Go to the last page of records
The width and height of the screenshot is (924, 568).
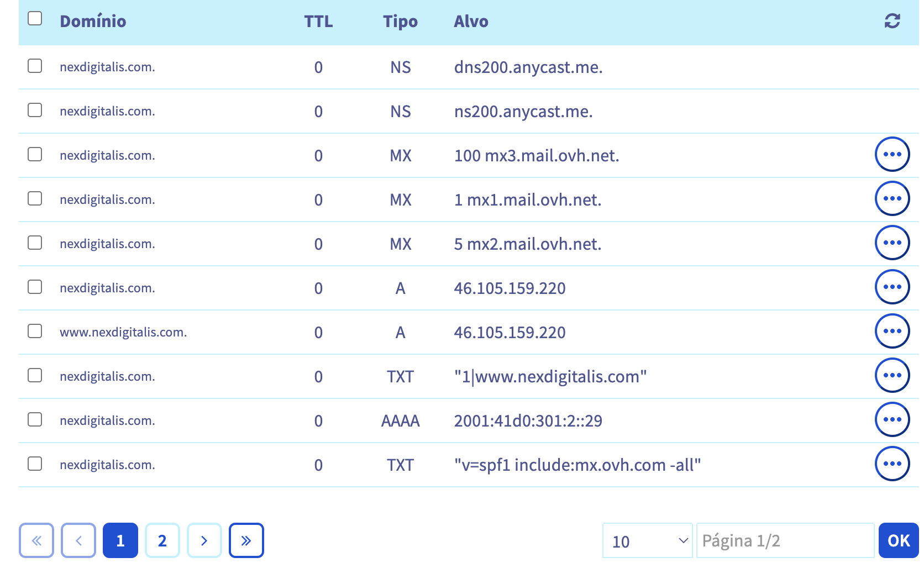[x=246, y=540]
